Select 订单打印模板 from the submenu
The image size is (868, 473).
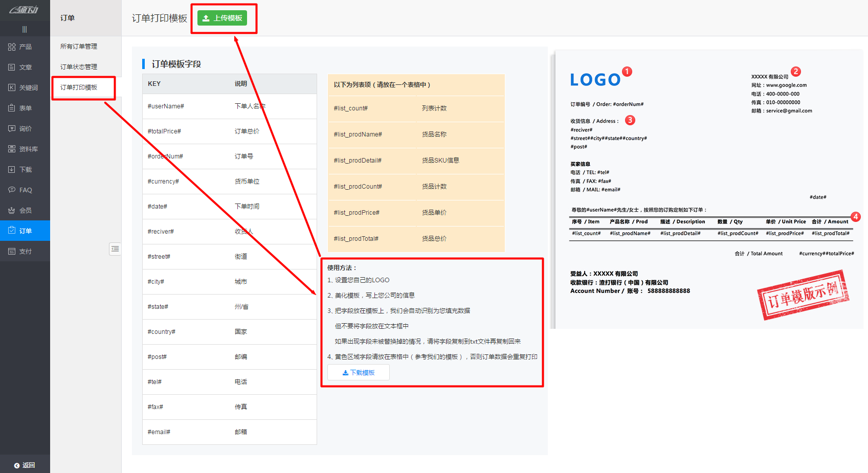tap(83, 87)
